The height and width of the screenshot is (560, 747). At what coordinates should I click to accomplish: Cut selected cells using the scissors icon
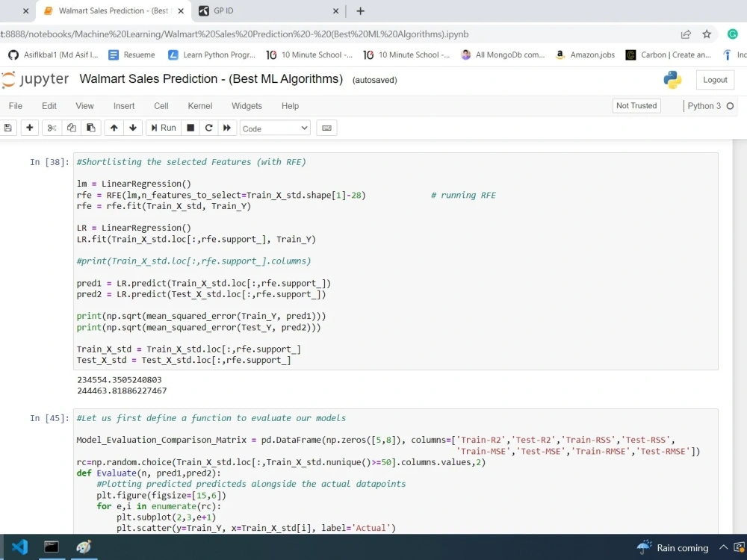click(x=51, y=128)
